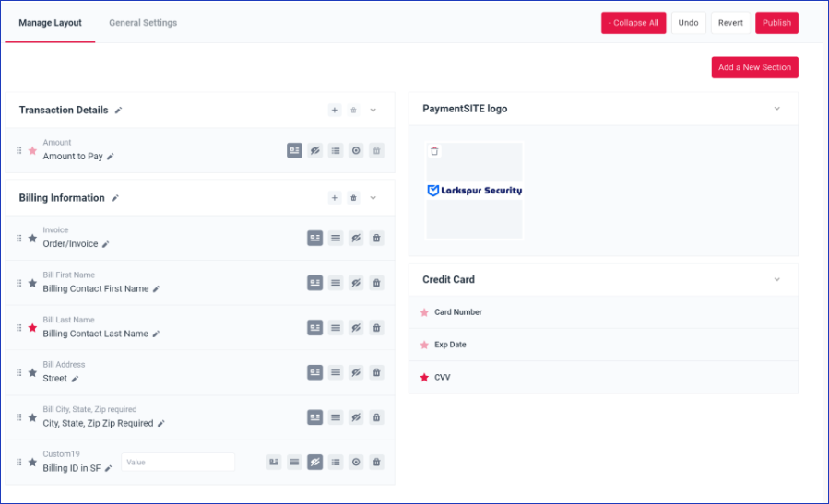Image resolution: width=829 pixels, height=504 pixels.
Task: Set Amount to Pay as radio option
Action: [356, 150]
